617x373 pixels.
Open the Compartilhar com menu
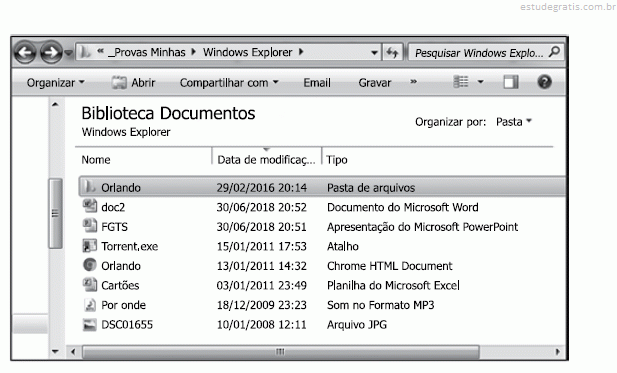[229, 83]
